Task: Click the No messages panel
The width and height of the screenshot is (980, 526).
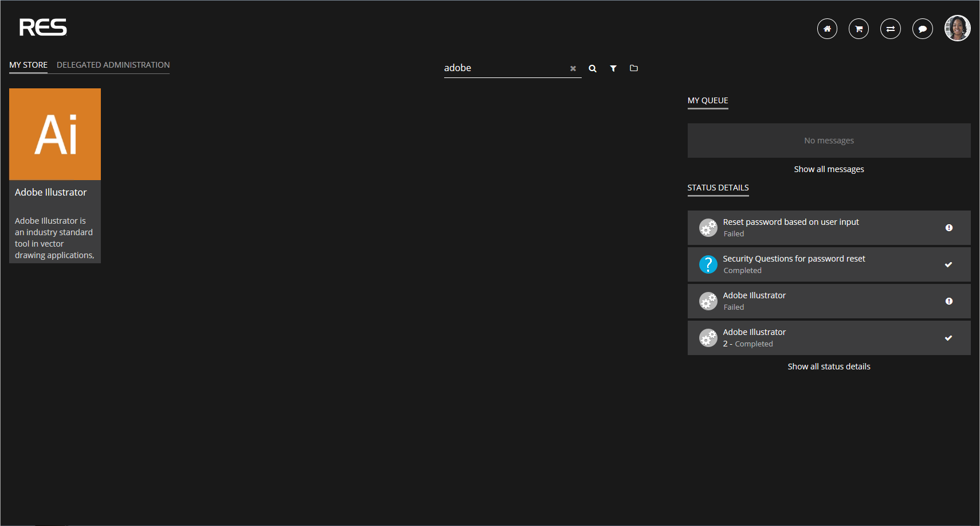Action: point(829,141)
